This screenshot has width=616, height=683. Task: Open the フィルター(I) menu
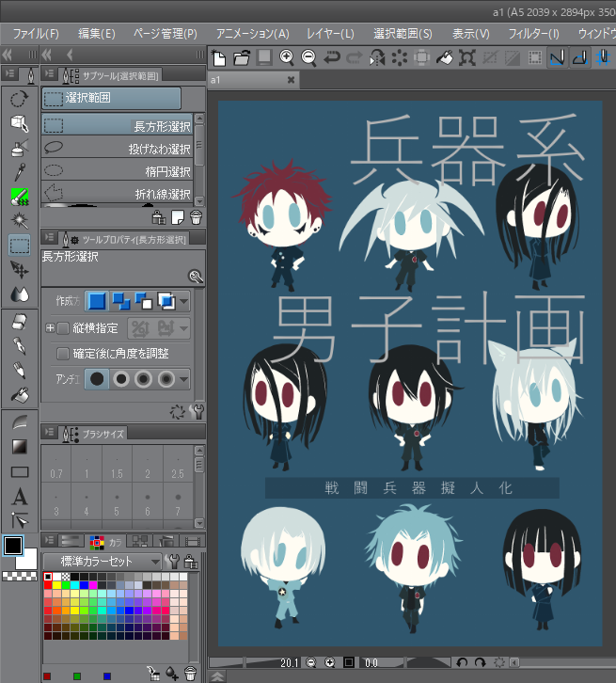pos(534,34)
